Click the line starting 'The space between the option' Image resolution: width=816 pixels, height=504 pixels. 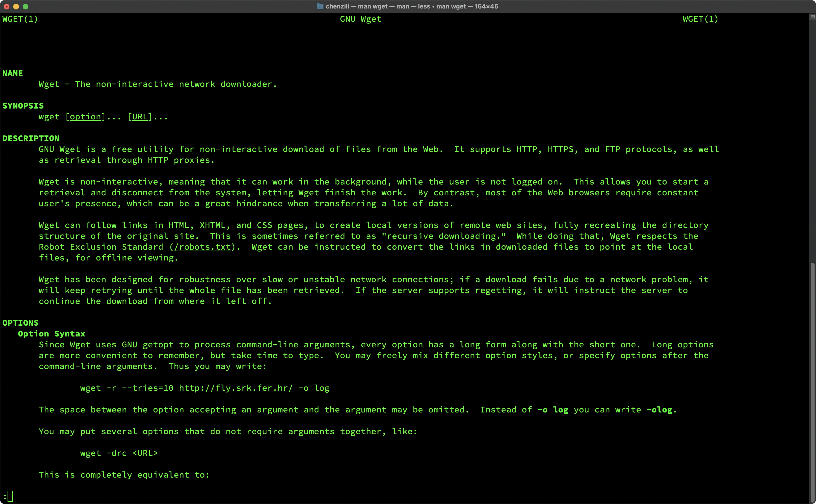[x=358, y=410]
